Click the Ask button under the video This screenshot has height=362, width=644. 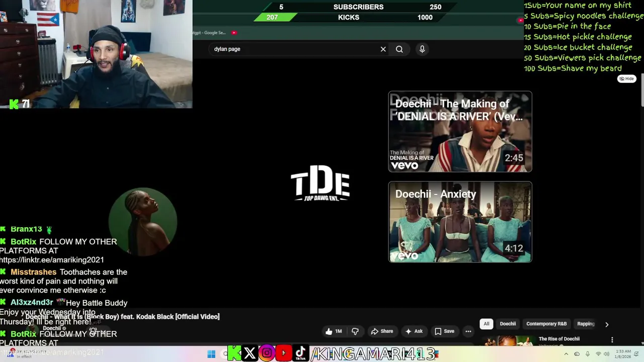pyautogui.click(x=414, y=331)
